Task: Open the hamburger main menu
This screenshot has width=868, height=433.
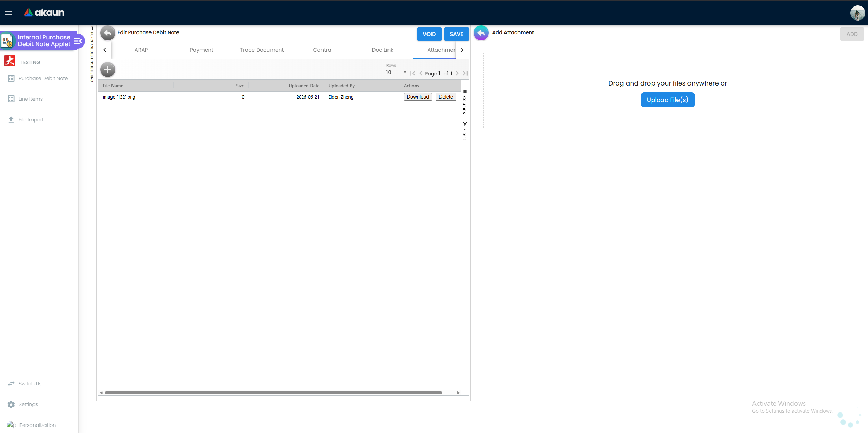Action: [9, 13]
